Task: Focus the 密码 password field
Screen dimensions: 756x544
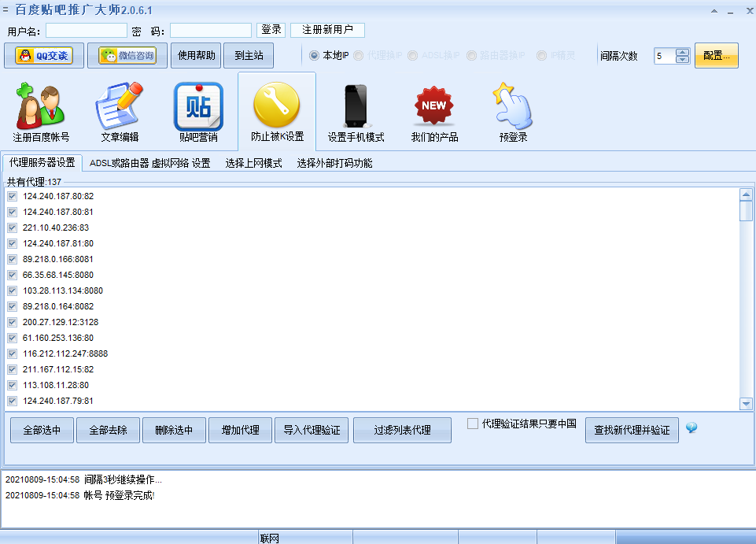Action: [211, 31]
